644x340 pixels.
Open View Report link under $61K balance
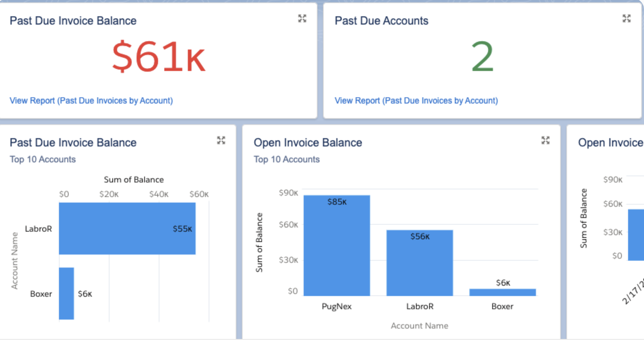[91, 101]
